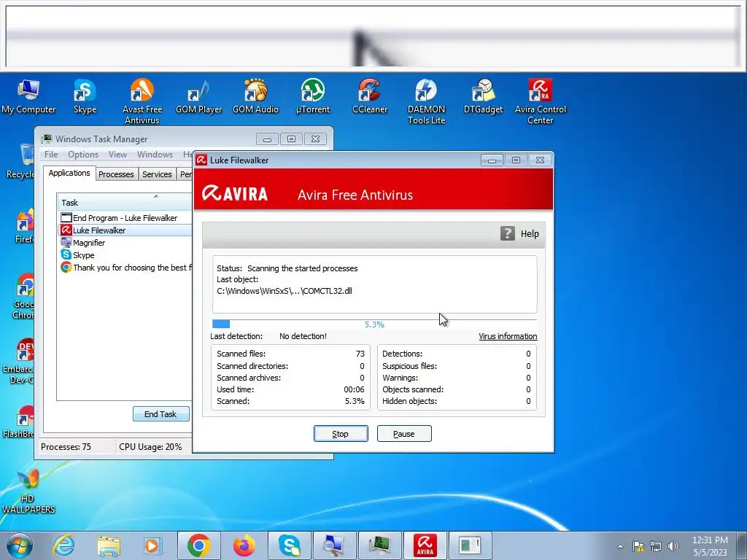The image size is (747, 560).
Task: Open the Skype desktop shortcut
Action: [x=85, y=97]
